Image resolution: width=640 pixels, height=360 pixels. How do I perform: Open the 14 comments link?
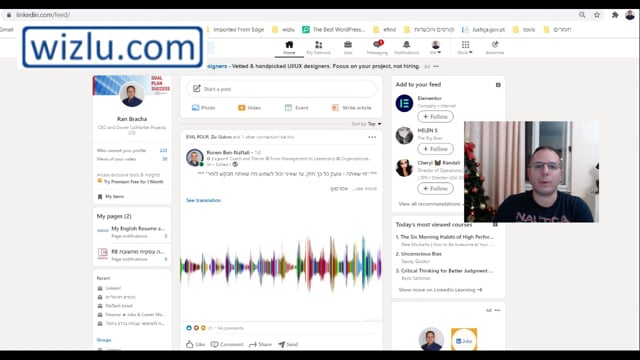point(230,328)
